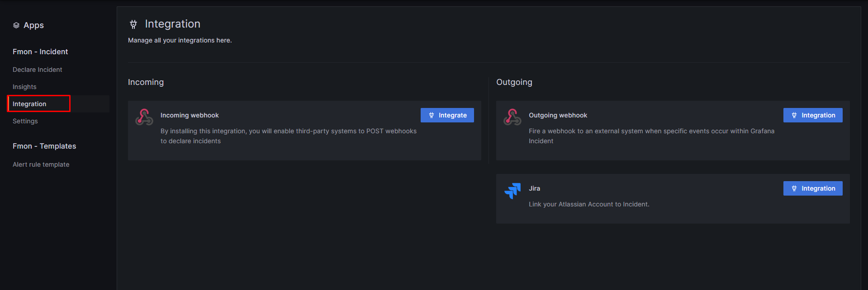Open Alert rule template in sidebar
The image size is (868, 290).
tap(41, 164)
